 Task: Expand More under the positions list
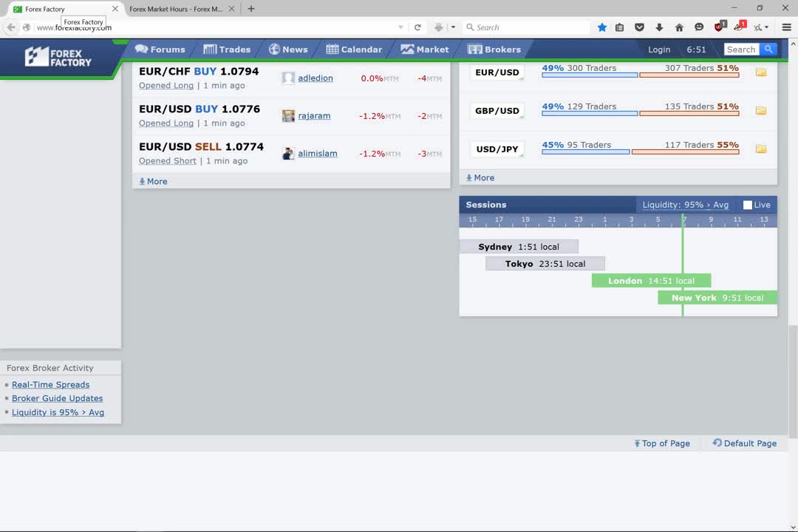[x=480, y=177]
